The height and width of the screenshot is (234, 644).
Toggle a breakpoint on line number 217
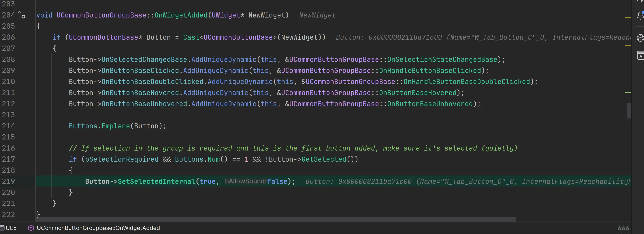(x=9, y=159)
